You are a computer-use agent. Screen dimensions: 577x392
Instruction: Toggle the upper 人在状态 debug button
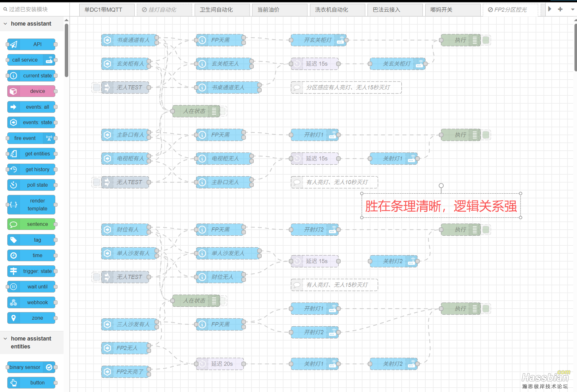pos(223,111)
